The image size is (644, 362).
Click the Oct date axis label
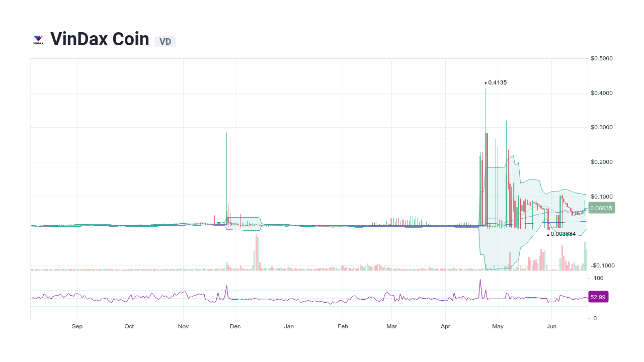(129, 326)
